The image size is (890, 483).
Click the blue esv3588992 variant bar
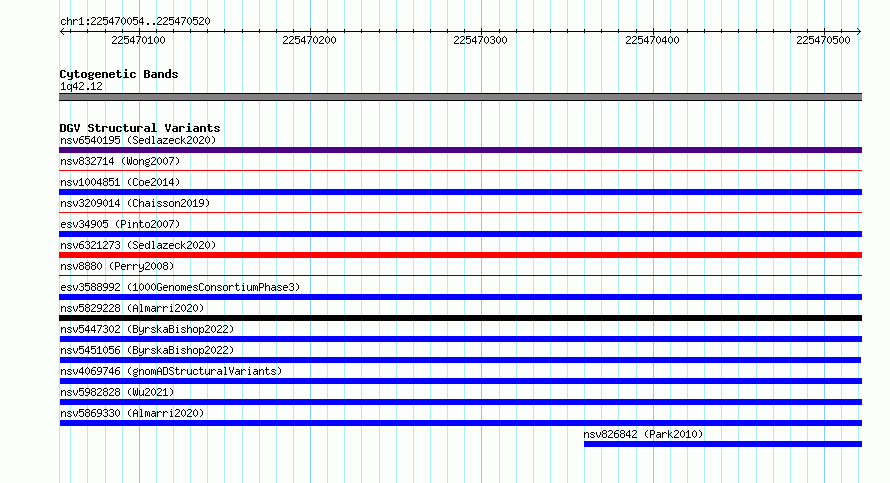460,297
